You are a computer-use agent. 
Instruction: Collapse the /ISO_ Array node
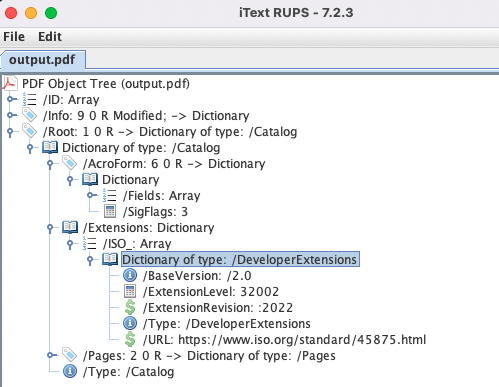(x=70, y=244)
